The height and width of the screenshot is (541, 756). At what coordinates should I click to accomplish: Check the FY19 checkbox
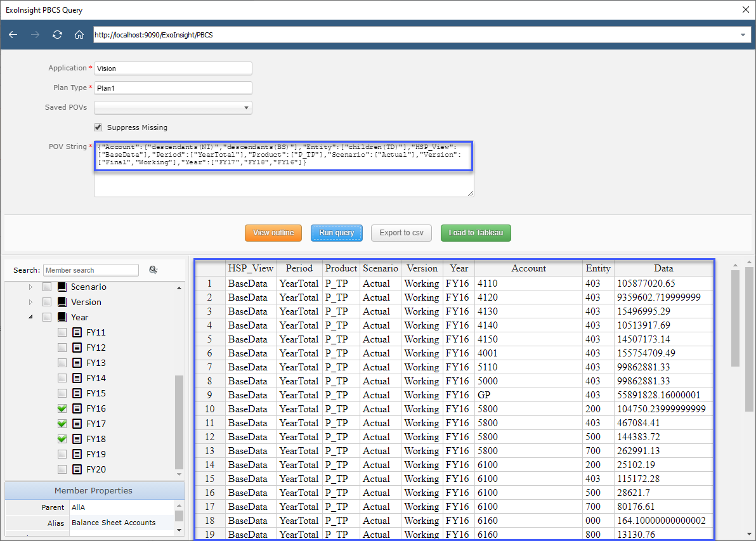(x=62, y=453)
